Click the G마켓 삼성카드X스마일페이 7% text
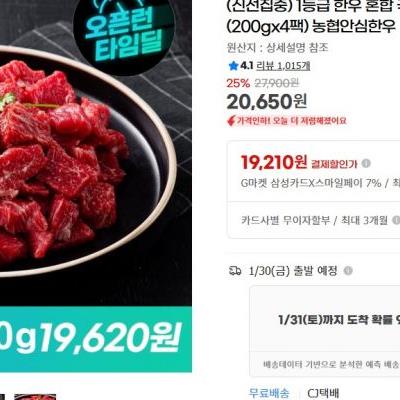The image size is (400, 400). pyautogui.click(x=311, y=183)
